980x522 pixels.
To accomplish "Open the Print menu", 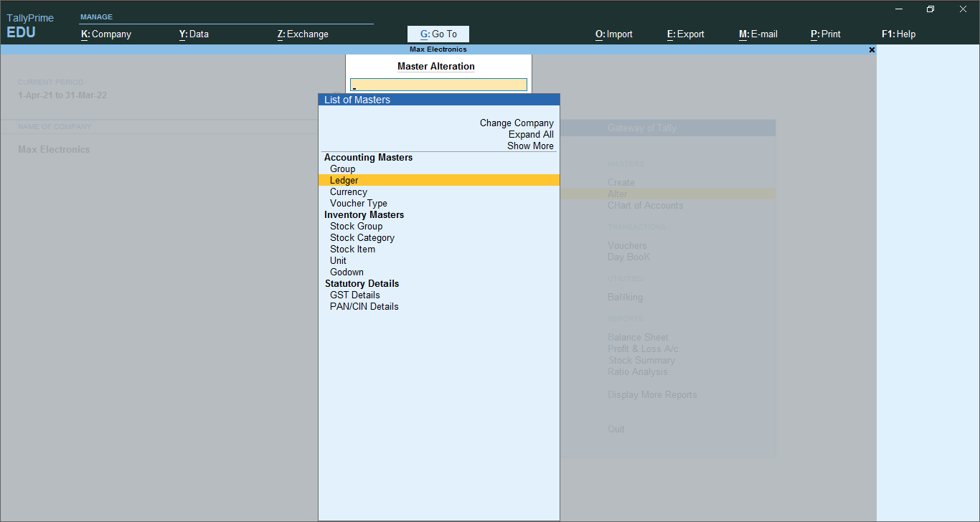I will point(826,34).
